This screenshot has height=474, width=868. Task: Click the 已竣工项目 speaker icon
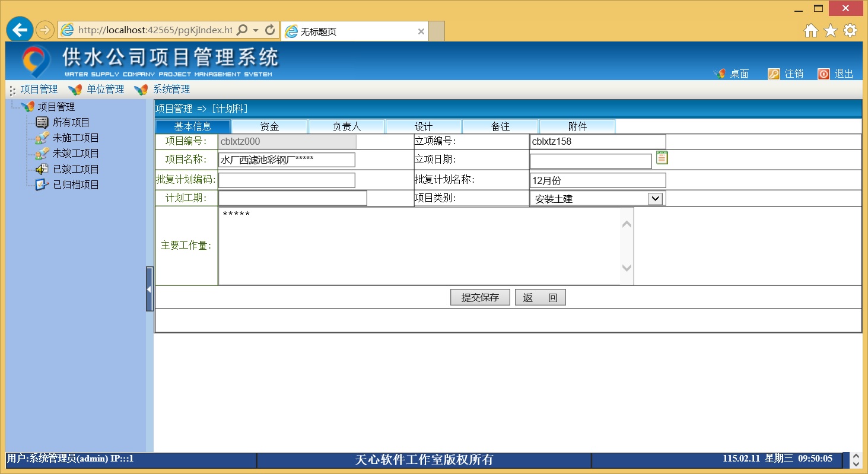tap(42, 169)
